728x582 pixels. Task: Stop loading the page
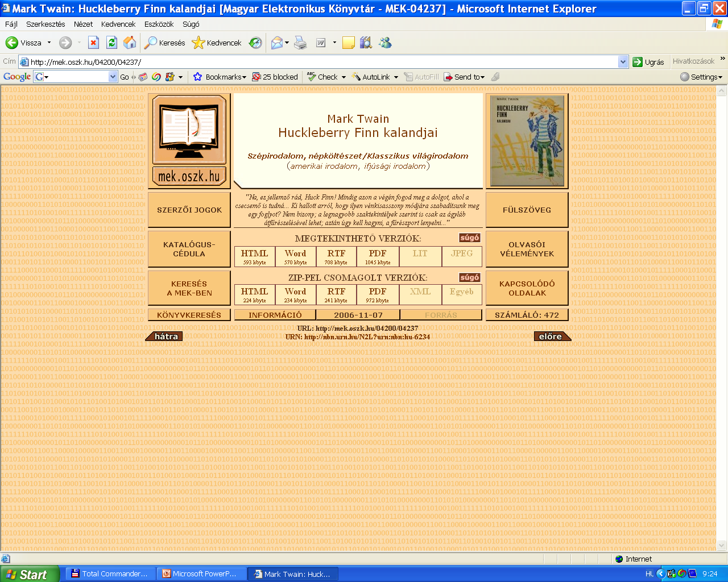[94, 43]
